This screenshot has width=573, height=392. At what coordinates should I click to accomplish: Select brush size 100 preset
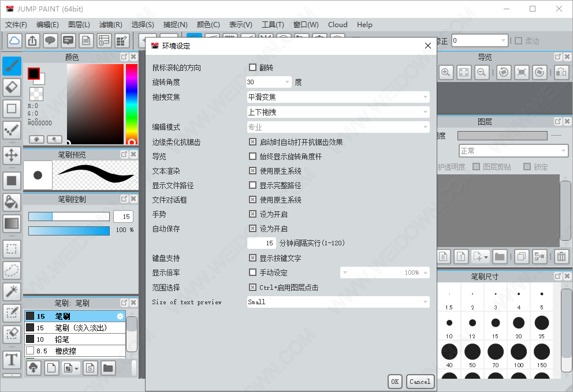click(519, 354)
